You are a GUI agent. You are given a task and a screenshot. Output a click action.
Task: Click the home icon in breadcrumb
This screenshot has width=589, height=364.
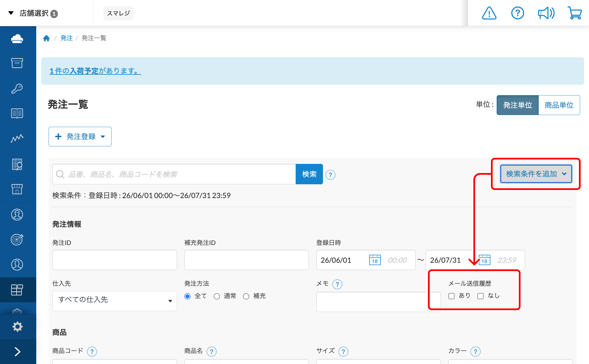coord(46,38)
